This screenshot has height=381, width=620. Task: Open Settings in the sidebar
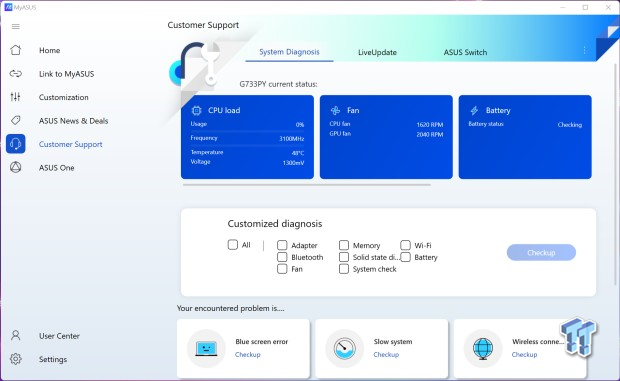click(53, 359)
